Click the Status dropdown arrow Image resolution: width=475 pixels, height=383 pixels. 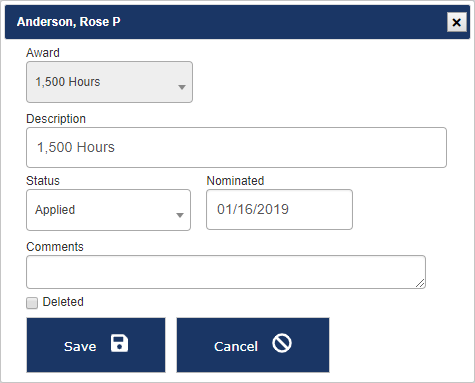[x=180, y=215]
